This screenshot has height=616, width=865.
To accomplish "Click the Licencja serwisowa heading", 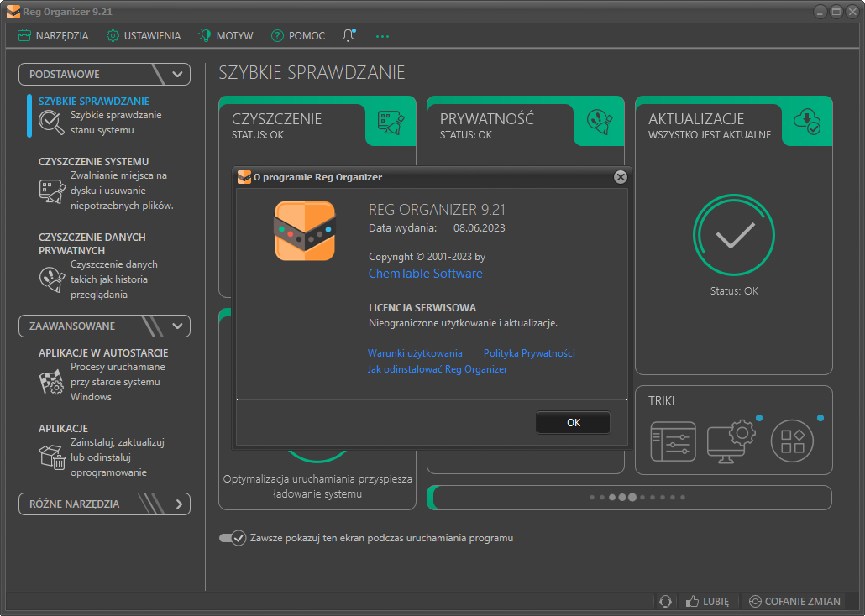I will click(422, 308).
